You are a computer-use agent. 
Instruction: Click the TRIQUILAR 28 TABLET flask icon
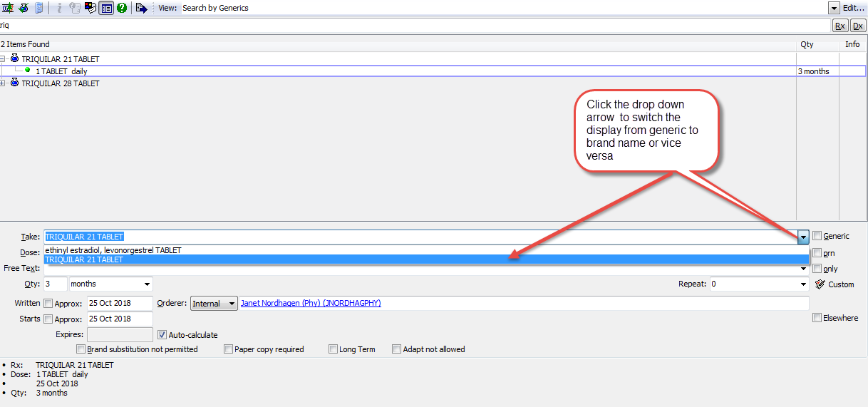[x=15, y=83]
